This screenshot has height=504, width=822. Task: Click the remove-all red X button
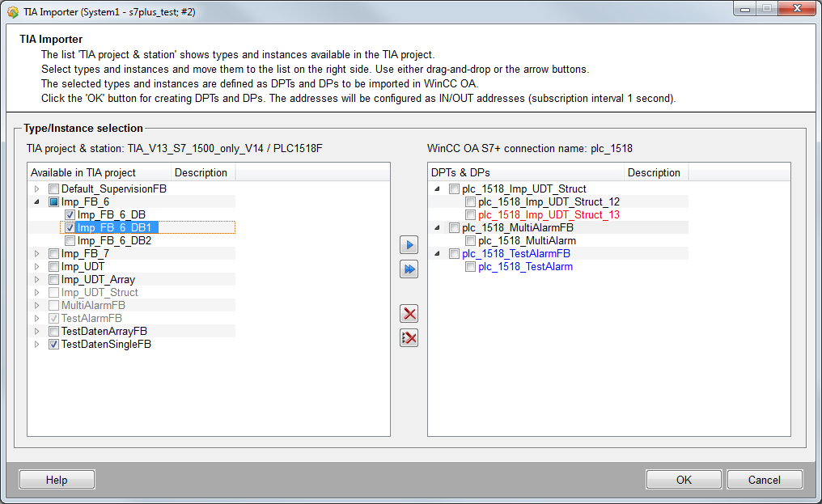(x=409, y=338)
